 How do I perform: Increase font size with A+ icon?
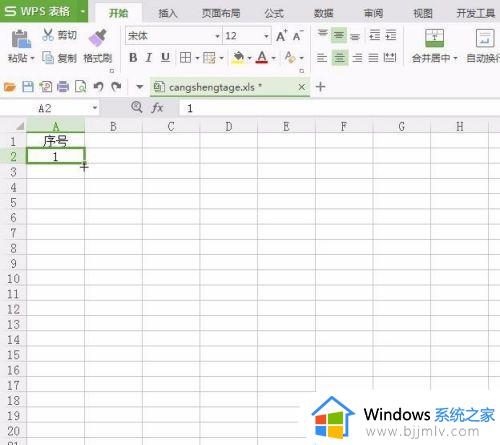click(281, 35)
